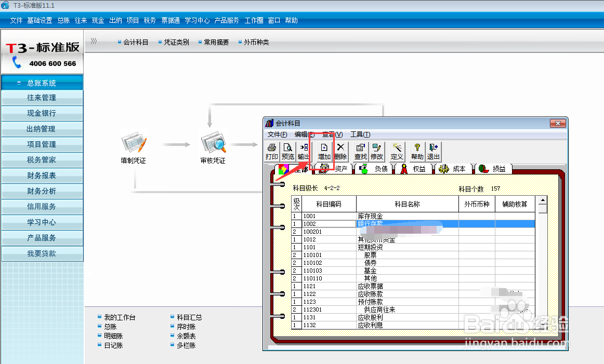The image size is (604, 364).
Task: Select the 1131 应收股利 account row
Action: 413,317
